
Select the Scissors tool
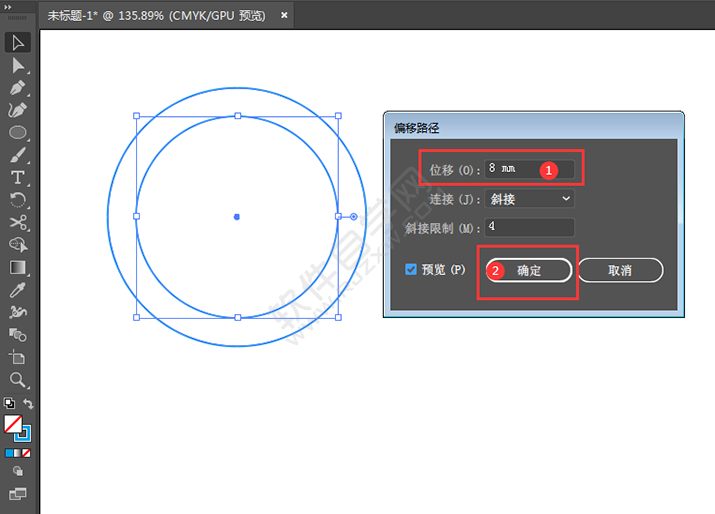[x=18, y=223]
